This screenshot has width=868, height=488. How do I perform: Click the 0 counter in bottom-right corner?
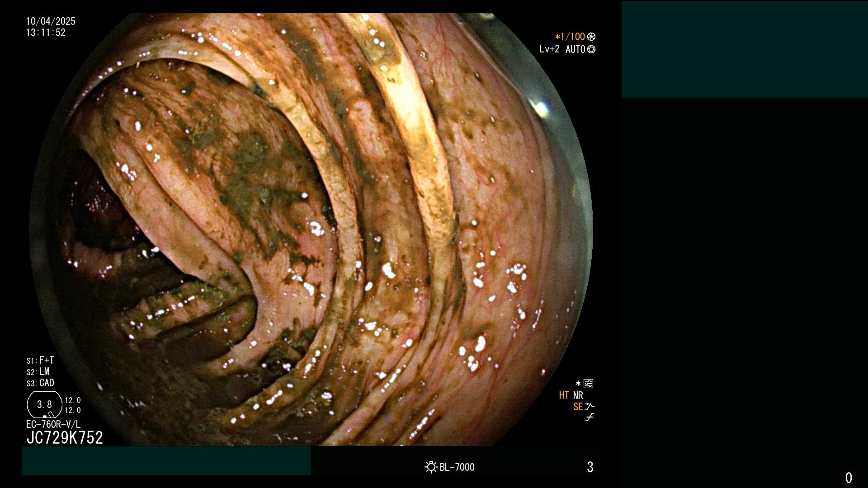pyautogui.click(x=849, y=478)
